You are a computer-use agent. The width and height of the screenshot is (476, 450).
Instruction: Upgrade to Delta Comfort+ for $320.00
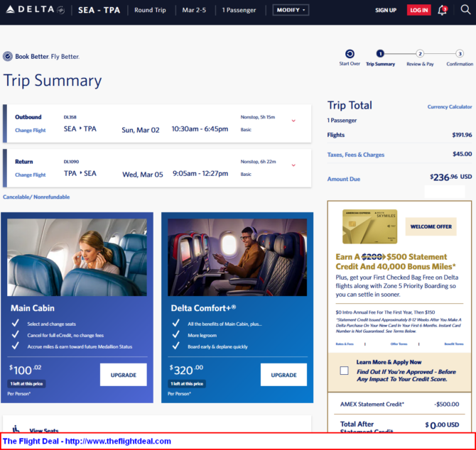(283, 375)
